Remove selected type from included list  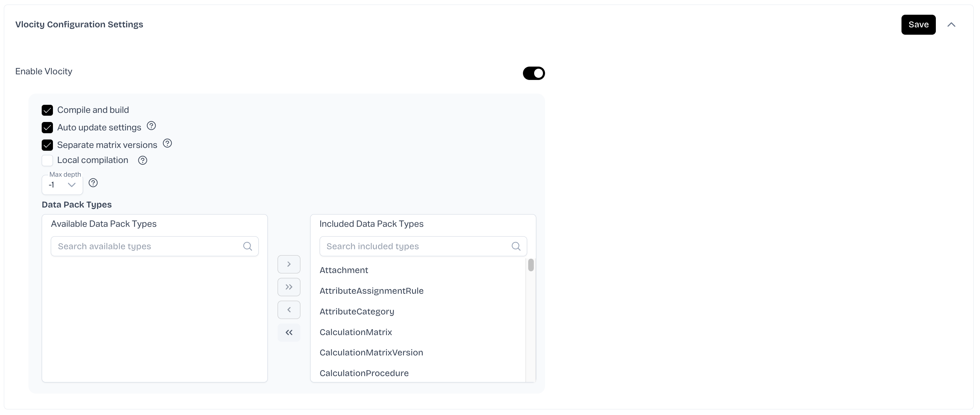click(289, 310)
